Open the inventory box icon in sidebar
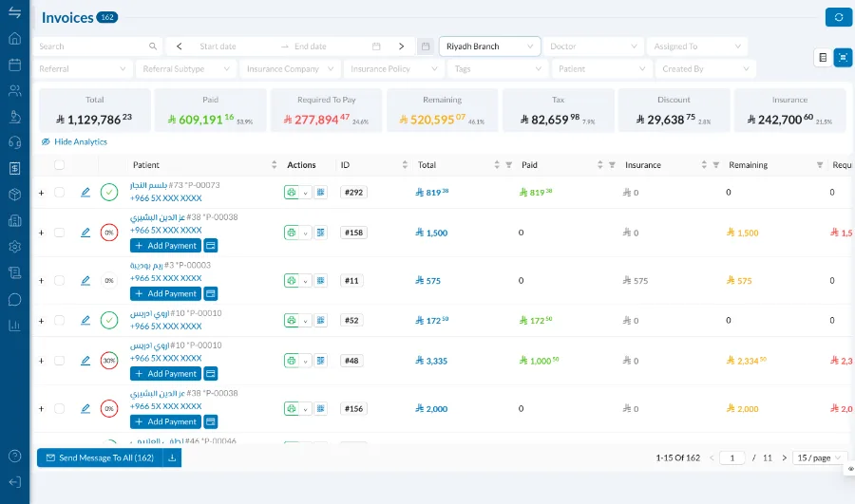 [x=14, y=195]
